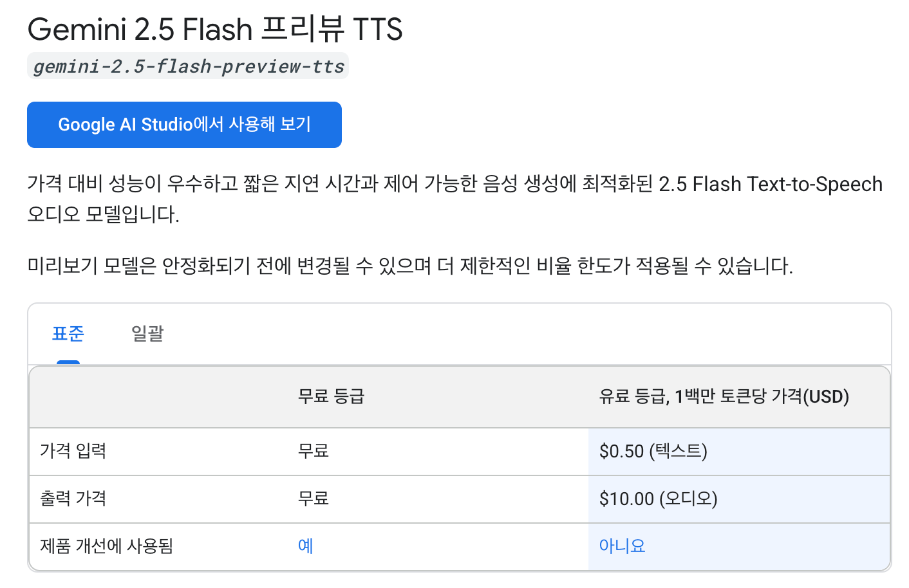909x588 pixels.
Task: Click the 출력 가격 row label
Action: pyautogui.click(x=73, y=499)
